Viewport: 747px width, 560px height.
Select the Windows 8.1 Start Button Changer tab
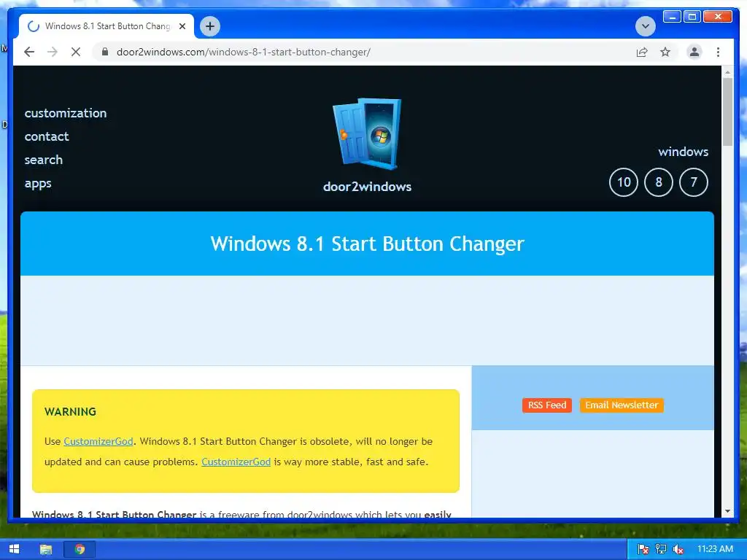click(x=107, y=26)
